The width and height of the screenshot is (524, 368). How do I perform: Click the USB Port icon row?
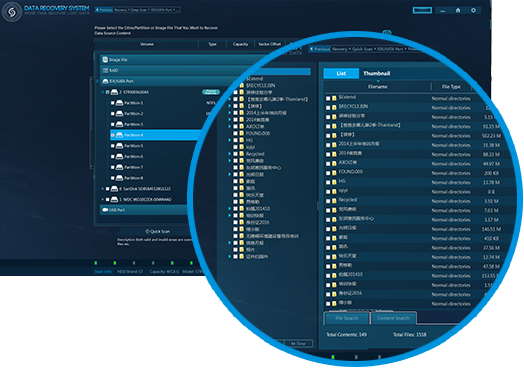pos(145,210)
